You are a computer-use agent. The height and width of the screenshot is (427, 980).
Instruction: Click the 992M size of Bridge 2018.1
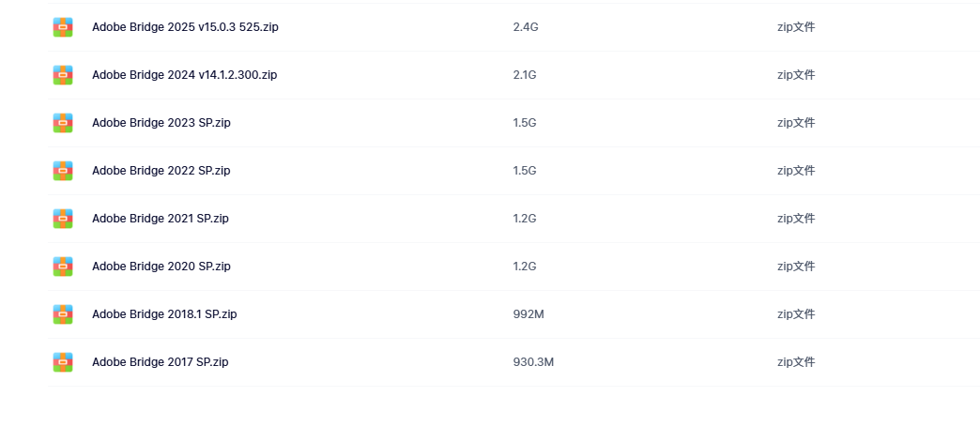[528, 313]
